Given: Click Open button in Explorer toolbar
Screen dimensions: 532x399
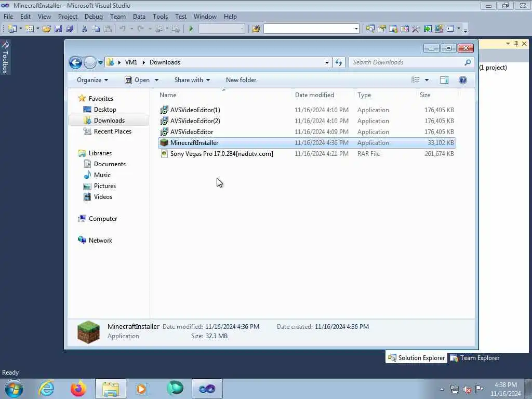Looking at the screenshot, I should pyautogui.click(x=137, y=80).
